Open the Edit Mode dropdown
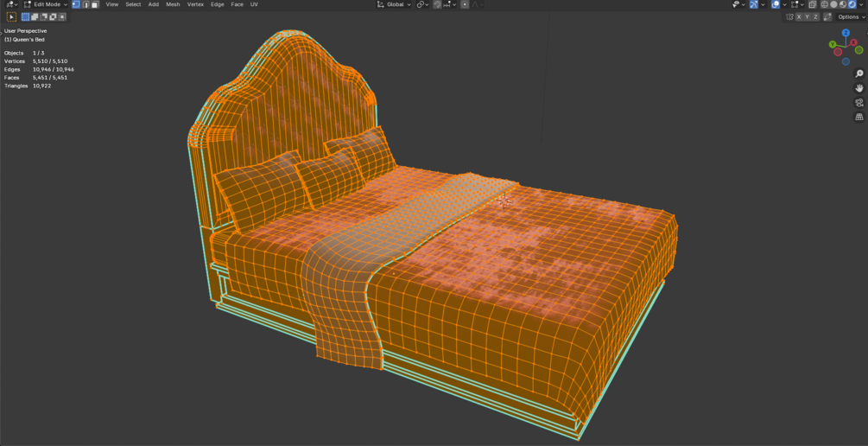The image size is (868, 446). (x=46, y=4)
